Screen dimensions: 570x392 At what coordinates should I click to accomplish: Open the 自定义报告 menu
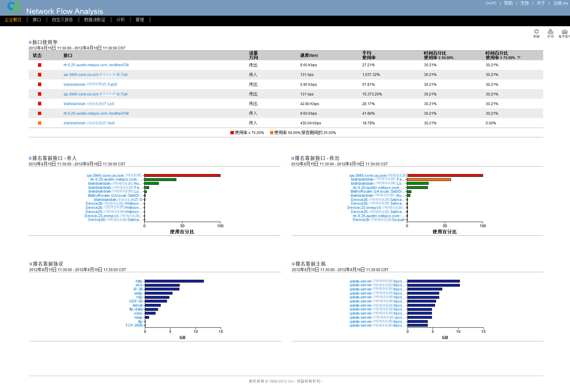[x=62, y=20]
